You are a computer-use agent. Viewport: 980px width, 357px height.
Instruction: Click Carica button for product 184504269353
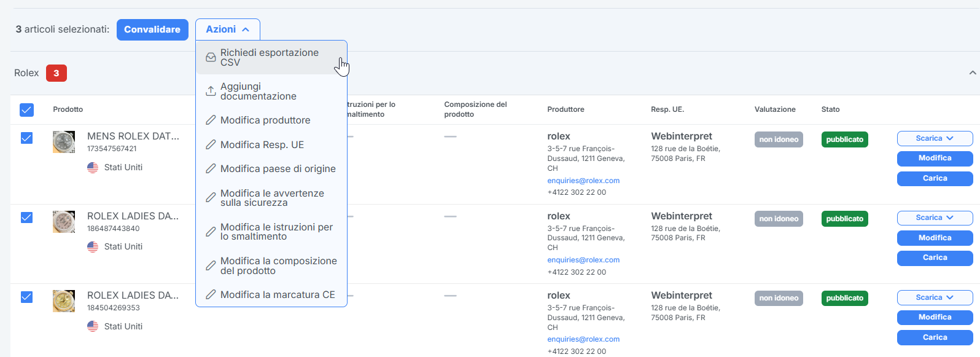coord(935,338)
